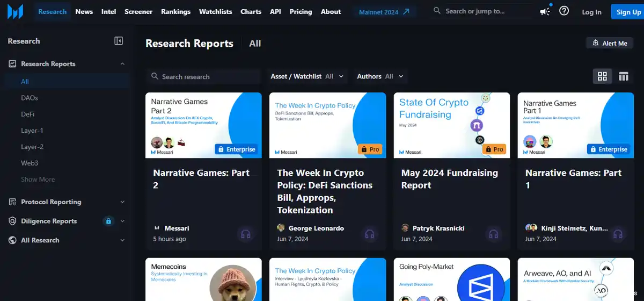This screenshot has width=644, height=301.
Task: Click bell icon in Alert Me button
Action: (596, 43)
